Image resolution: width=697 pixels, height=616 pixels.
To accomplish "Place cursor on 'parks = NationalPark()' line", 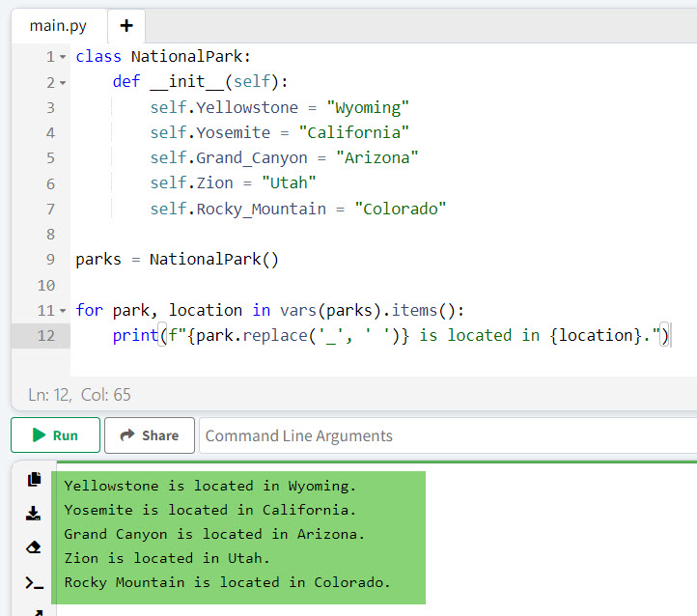I will (177, 259).
